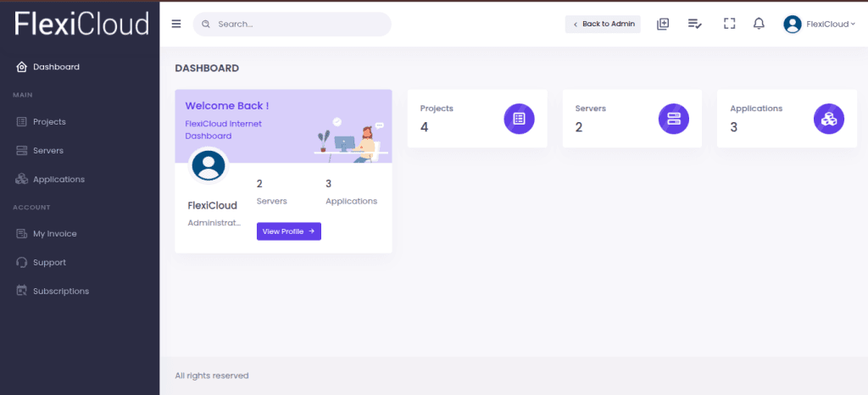Click the Servers card server icon

tap(674, 119)
